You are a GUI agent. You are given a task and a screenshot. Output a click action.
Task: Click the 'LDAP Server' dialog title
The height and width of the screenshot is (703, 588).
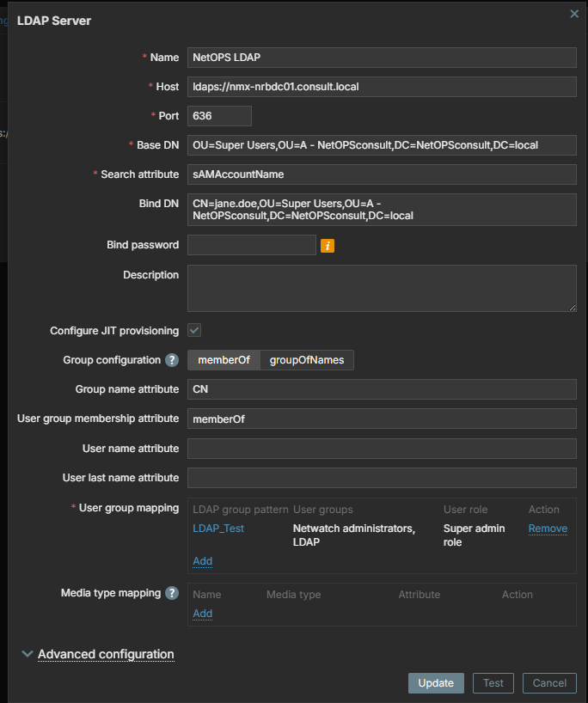(54, 21)
